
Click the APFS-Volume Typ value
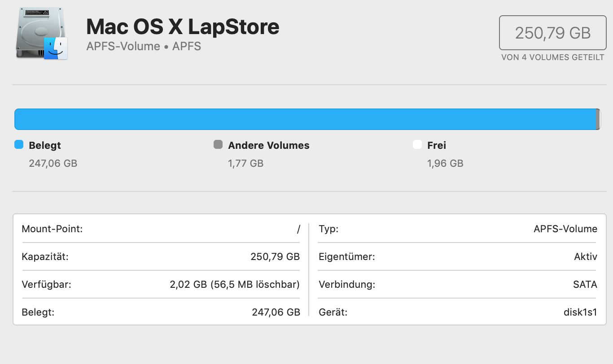pyautogui.click(x=565, y=229)
